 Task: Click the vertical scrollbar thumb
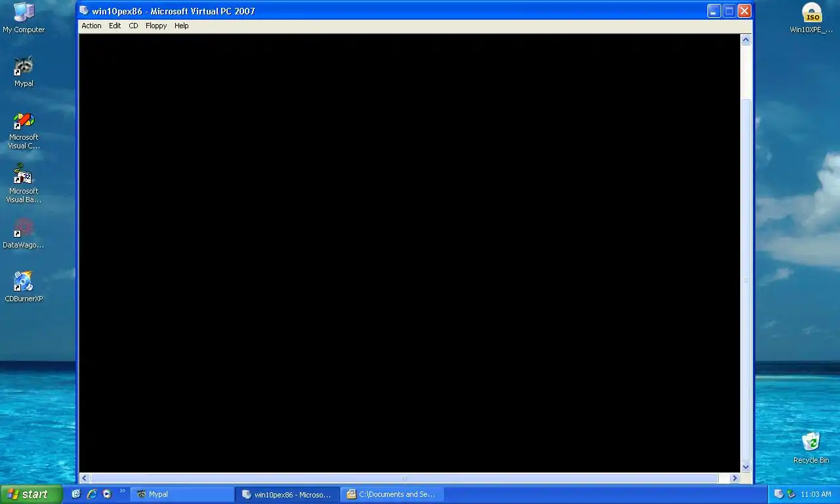(745, 280)
